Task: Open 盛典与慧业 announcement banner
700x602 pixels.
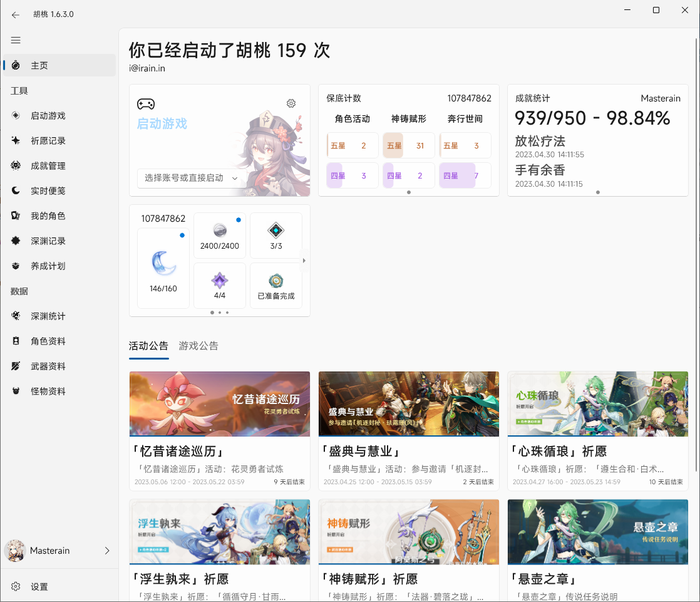Action: [408, 403]
